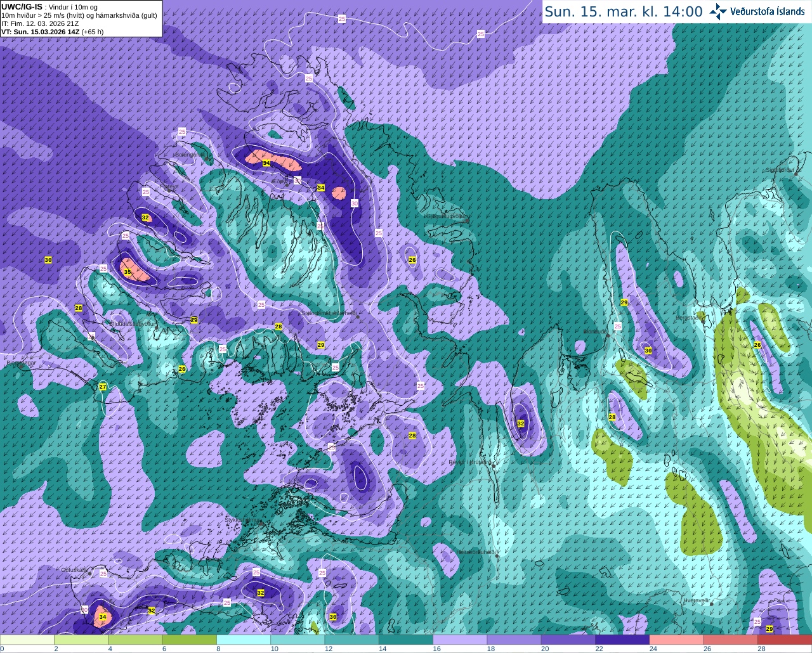Pick the olive green 6–8 legend swatch
This screenshot has width=812, height=653.
[x=190, y=640]
